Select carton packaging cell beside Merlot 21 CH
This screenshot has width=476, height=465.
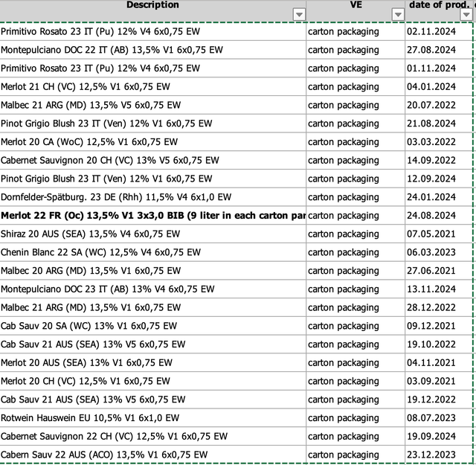[356, 86]
